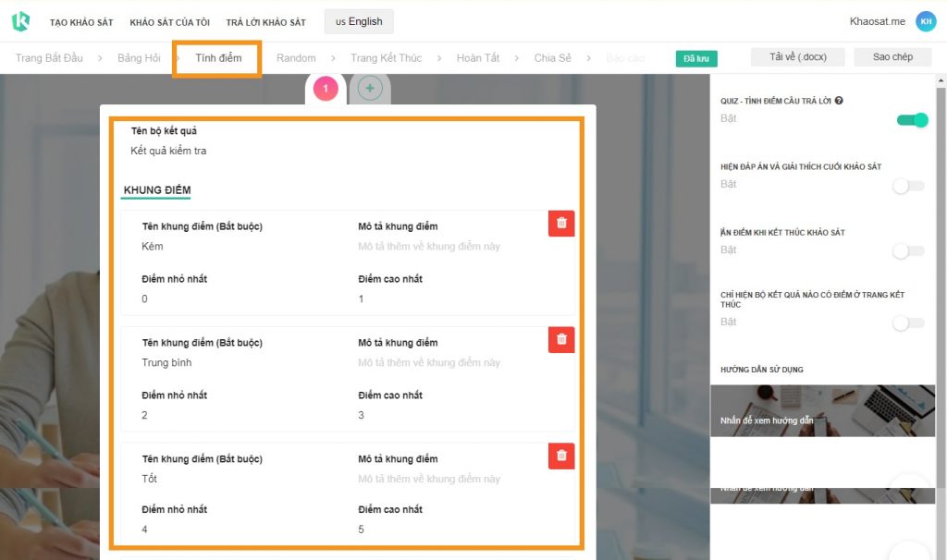Click the Sao chép button
Screen dimensions: 947x560
pyautogui.click(x=892, y=56)
